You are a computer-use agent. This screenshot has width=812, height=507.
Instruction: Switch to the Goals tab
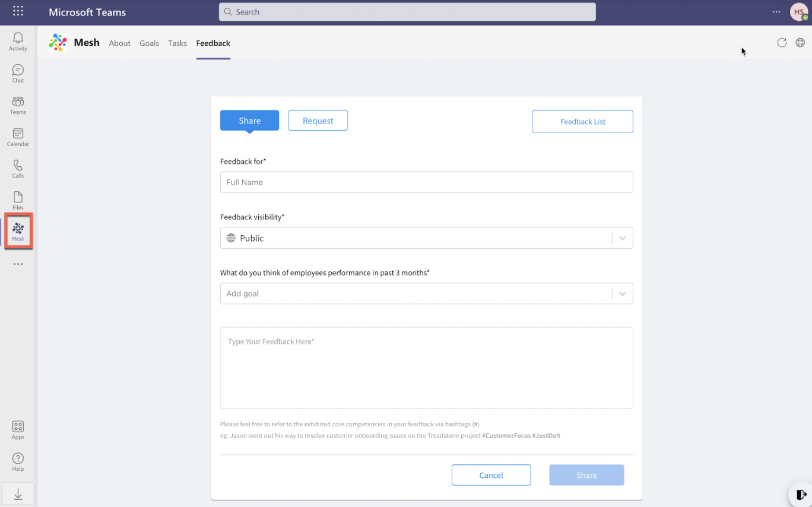pos(149,43)
